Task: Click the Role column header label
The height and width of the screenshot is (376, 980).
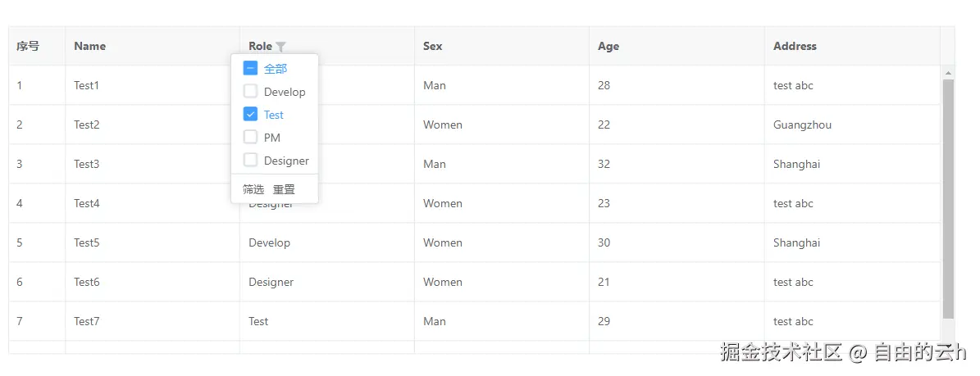Action: (260, 47)
